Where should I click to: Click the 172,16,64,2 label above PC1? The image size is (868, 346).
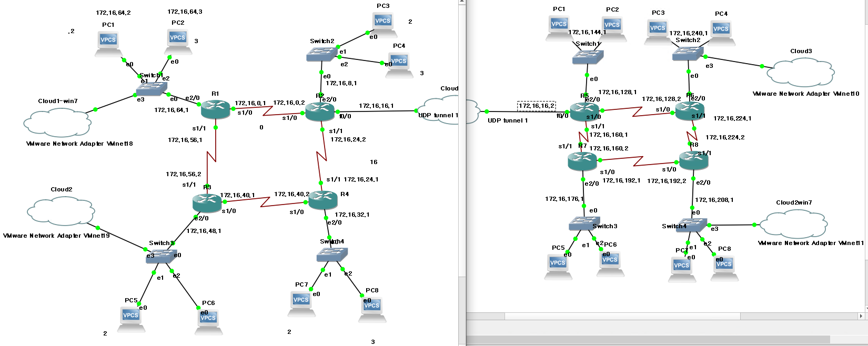[113, 13]
